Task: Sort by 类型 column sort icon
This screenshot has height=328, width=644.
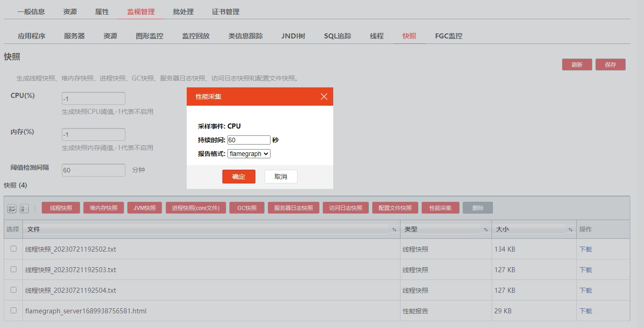Action: click(x=486, y=230)
